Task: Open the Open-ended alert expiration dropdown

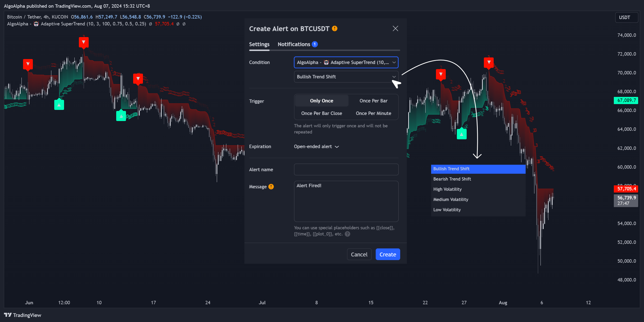Action: (316, 147)
